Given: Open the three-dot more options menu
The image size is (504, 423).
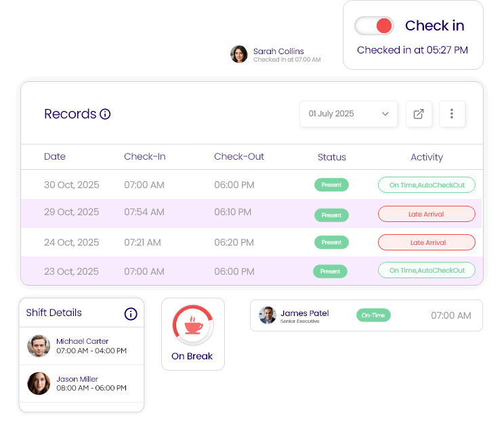Looking at the screenshot, I should [x=452, y=114].
